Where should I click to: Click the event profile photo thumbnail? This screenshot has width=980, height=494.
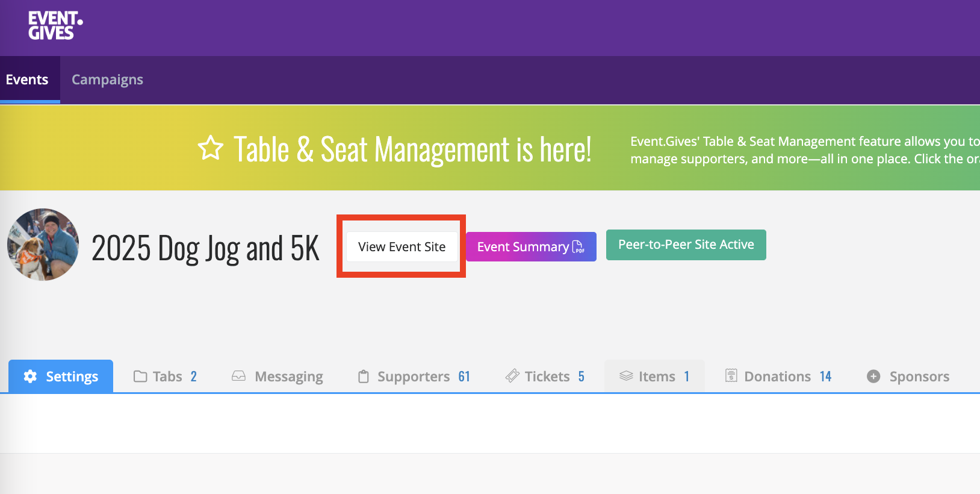coord(43,245)
